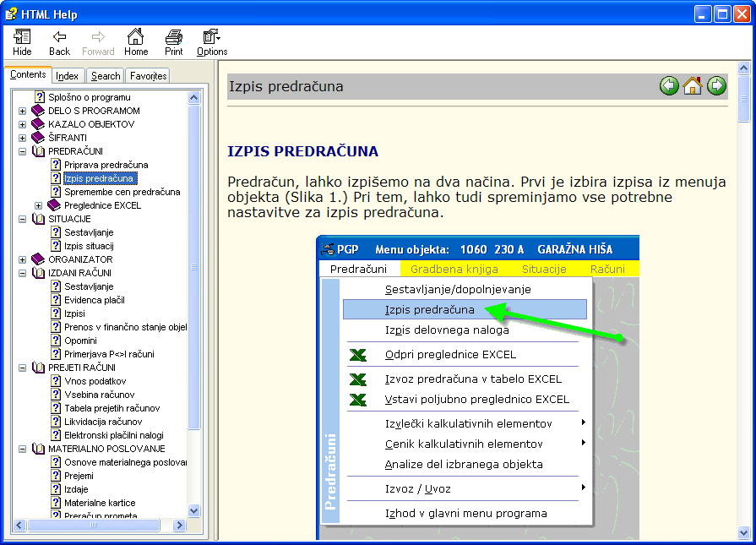Go Back using the toolbar arrow
The image size is (756, 545).
point(59,42)
